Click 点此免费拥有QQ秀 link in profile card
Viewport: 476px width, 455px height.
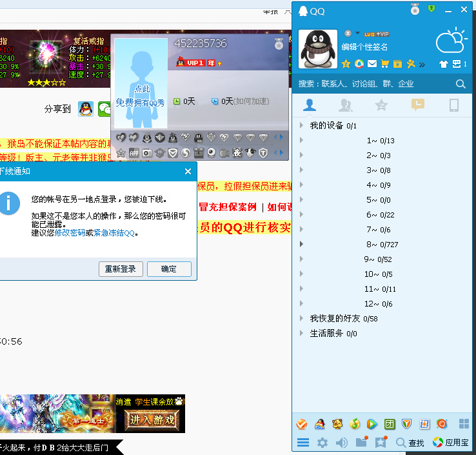click(x=140, y=96)
